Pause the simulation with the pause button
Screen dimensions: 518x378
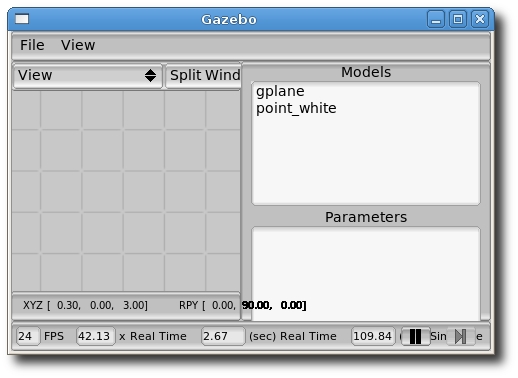pos(415,336)
